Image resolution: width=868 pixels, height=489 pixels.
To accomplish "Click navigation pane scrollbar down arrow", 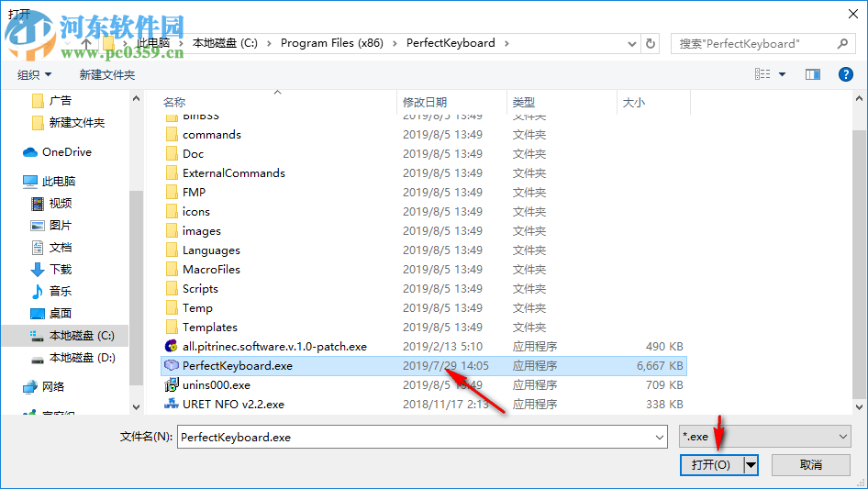I will pyautogui.click(x=136, y=407).
